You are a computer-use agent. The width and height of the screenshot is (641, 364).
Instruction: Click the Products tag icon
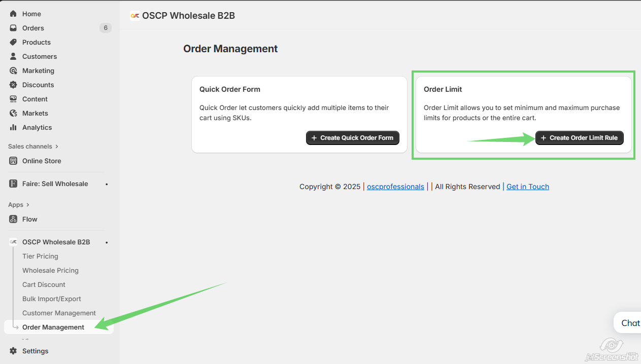[13, 42]
